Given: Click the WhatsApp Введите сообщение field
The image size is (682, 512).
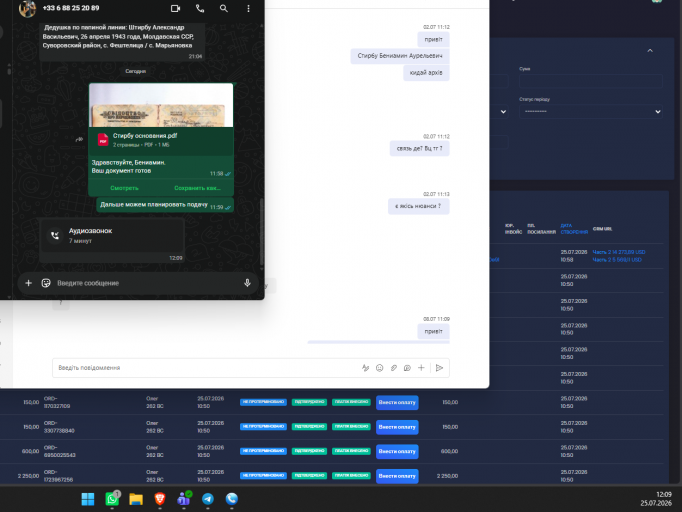Looking at the screenshot, I should (148, 283).
